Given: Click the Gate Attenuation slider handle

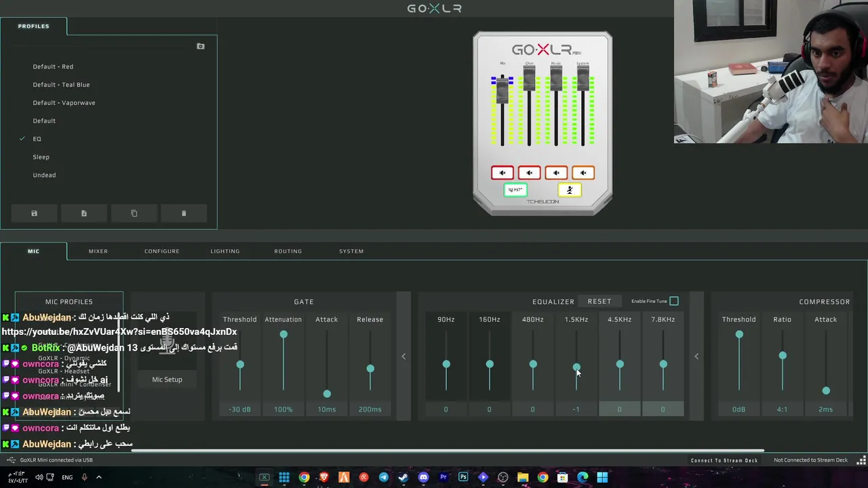Looking at the screenshot, I should pyautogui.click(x=283, y=334).
